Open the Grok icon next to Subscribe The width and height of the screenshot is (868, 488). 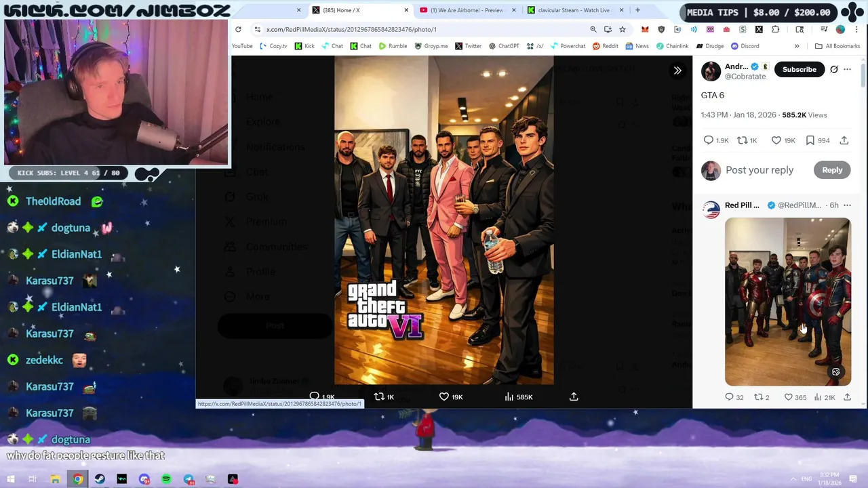click(834, 69)
